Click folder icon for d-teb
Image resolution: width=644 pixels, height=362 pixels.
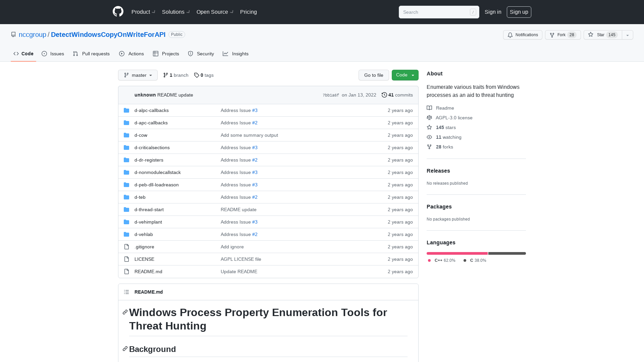coord(126,197)
